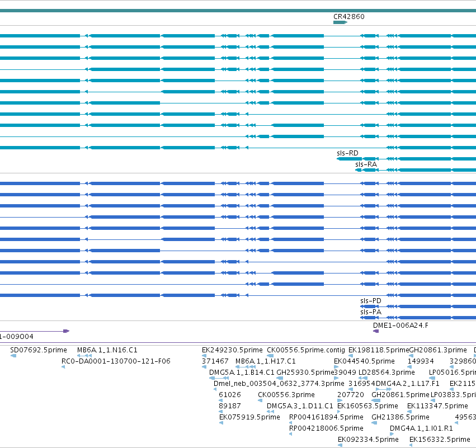The width and height of the screenshot is (476, 448).
Task: Click the GH25930.5prime EST label
Action: [x=305, y=372]
